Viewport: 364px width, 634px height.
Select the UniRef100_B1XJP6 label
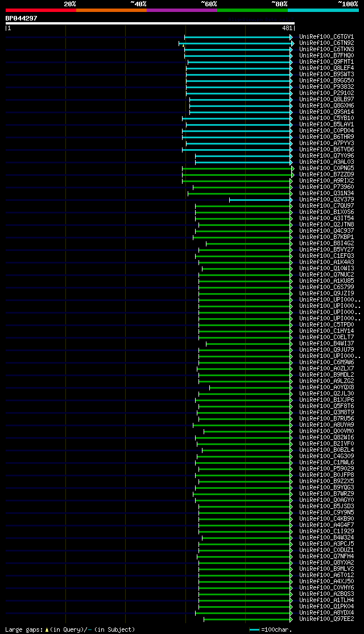point(326,400)
